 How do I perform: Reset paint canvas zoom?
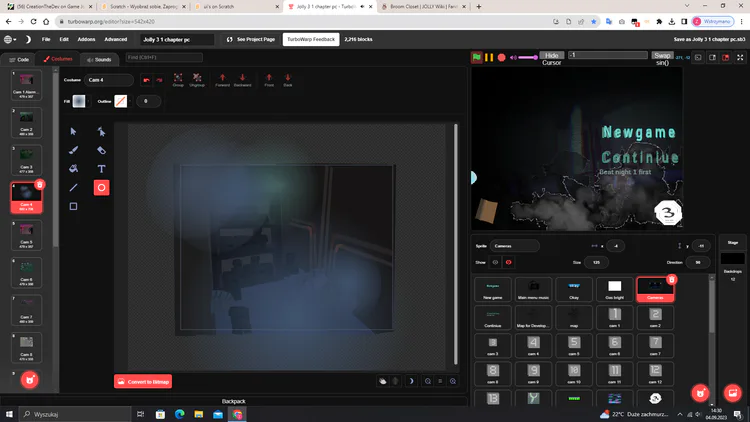440,381
